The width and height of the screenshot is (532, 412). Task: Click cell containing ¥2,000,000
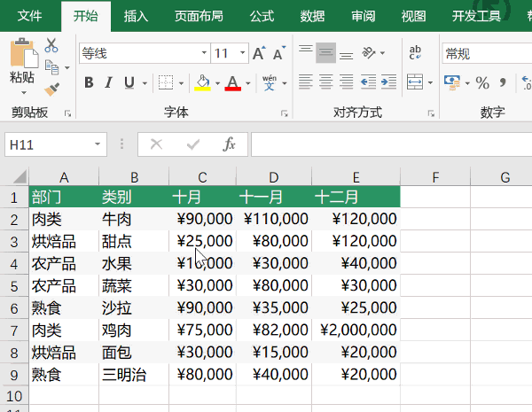coord(356,330)
